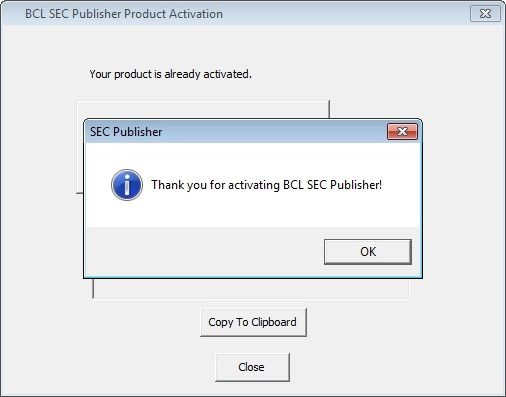Viewport: 506px width, 397px height.
Task: Click the BCL SEC Publisher Product Activation title
Action: (x=124, y=14)
